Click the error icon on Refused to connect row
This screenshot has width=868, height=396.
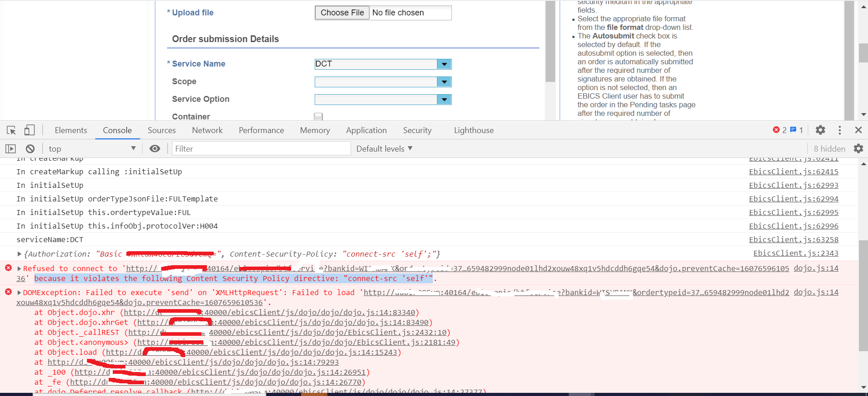(x=8, y=268)
